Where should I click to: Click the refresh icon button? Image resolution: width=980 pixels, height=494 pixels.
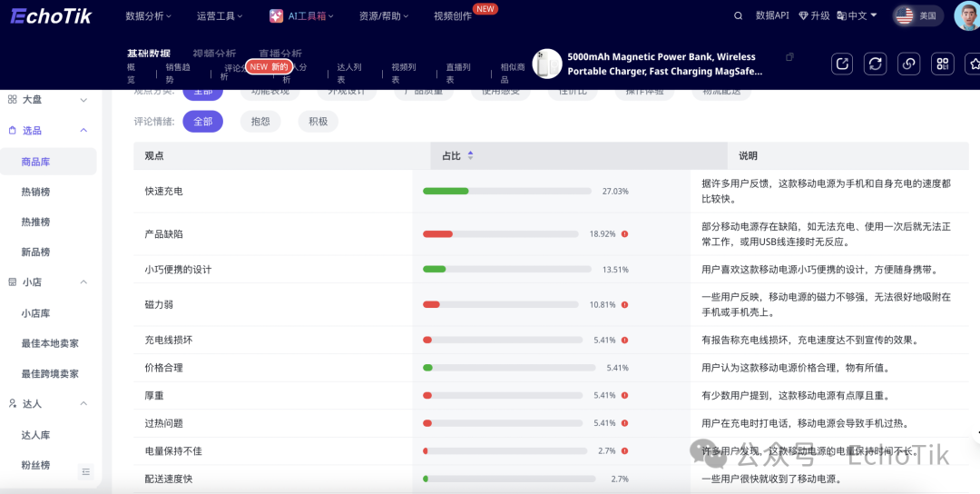pos(875,64)
